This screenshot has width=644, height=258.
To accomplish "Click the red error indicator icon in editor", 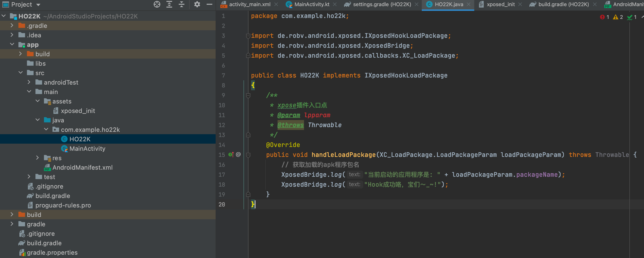I will (x=602, y=17).
